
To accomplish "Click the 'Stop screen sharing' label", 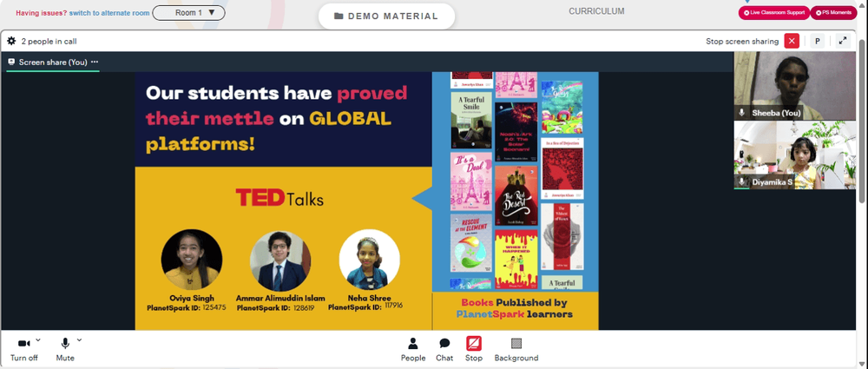I will [742, 41].
